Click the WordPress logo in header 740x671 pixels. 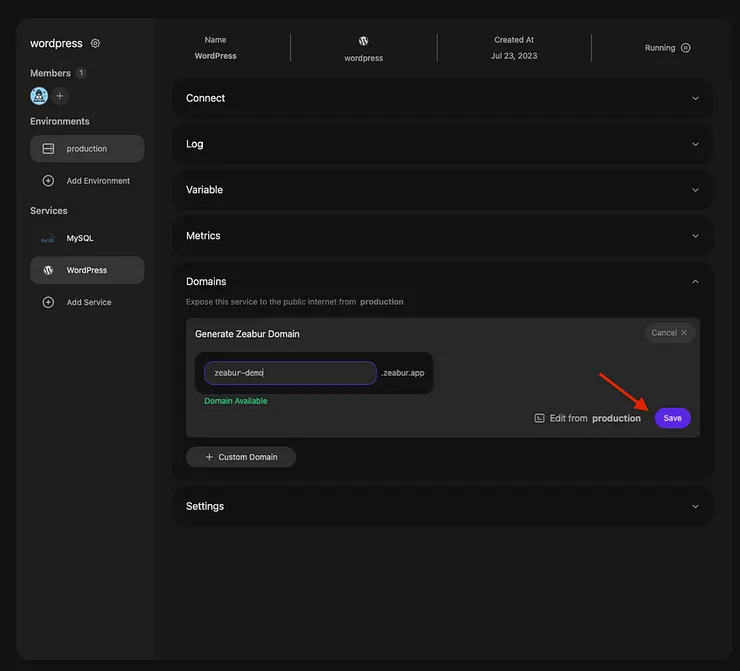[363, 41]
